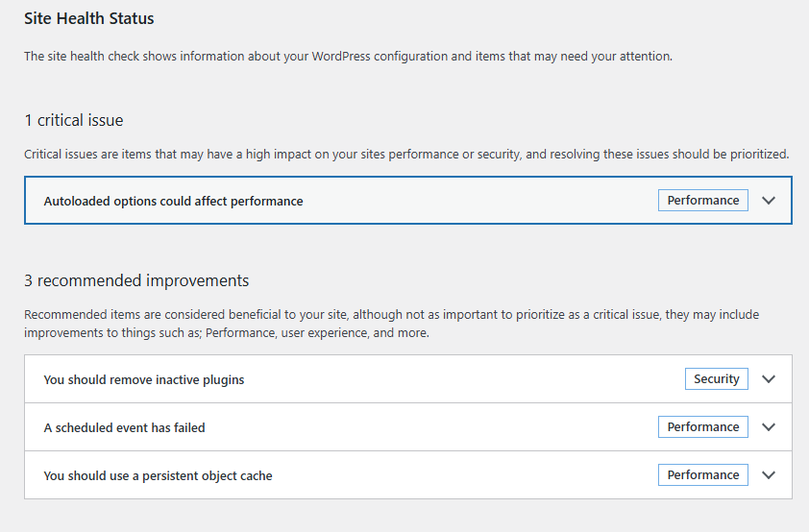Viewport: 809px width, 532px height.
Task: Select 'You should use a persistent object cache'
Action: coord(159,476)
